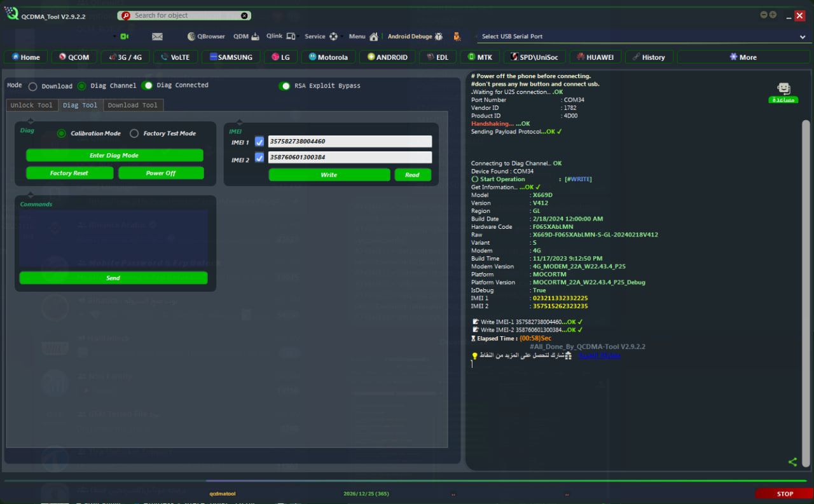Viewport: 814px width, 504px height.
Task: Click the Factory Reset button
Action: (69, 173)
